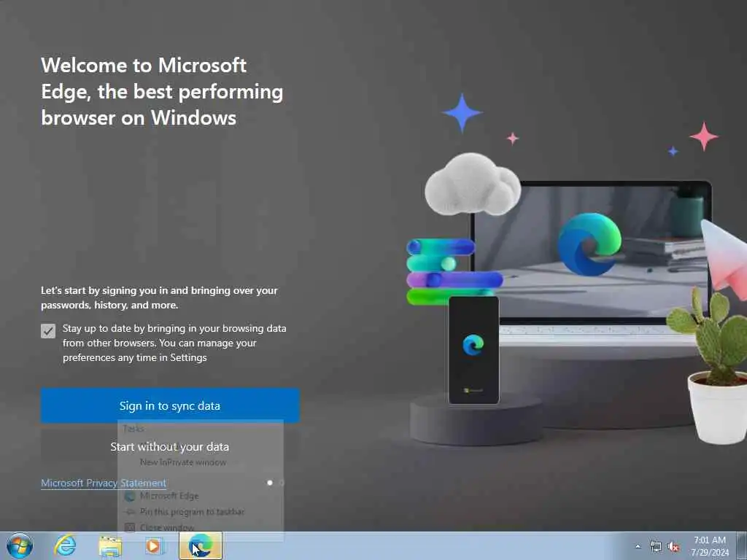This screenshot has width=747, height=560.
Task: Launch Internet Explorer from the taskbar
Action: (x=65, y=545)
